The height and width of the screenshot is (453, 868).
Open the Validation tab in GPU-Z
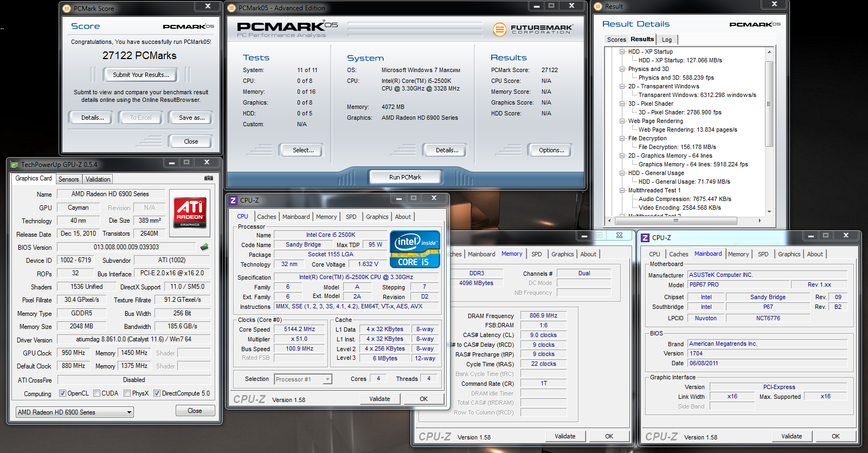point(98,179)
